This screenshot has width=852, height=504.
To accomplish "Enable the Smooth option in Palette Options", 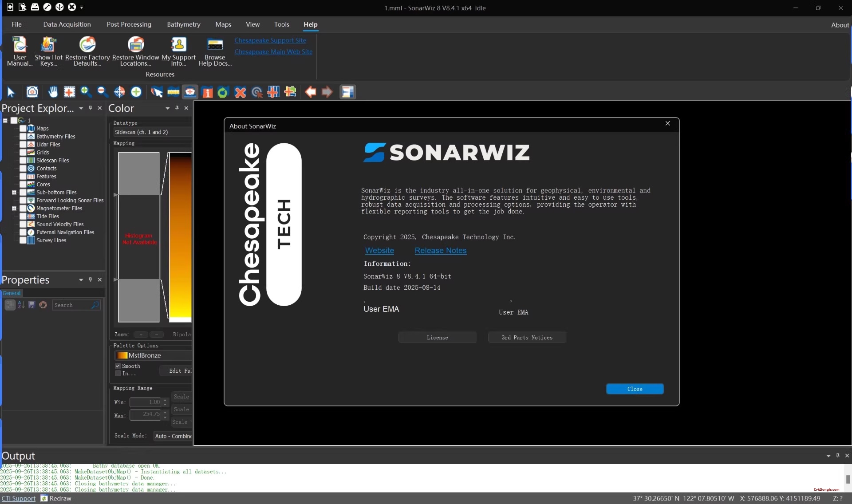I will click(118, 366).
